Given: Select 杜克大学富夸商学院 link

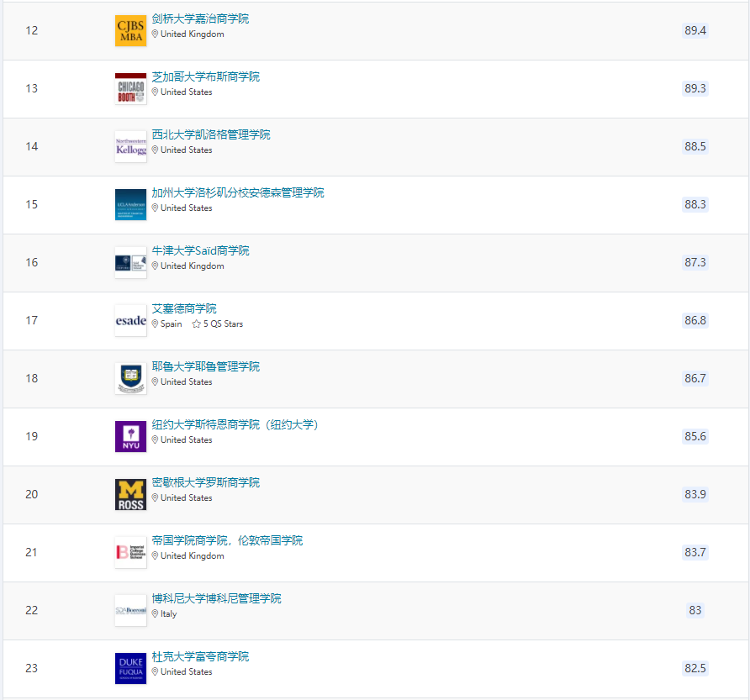Looking at the screenshot, I should pos(200,656).
